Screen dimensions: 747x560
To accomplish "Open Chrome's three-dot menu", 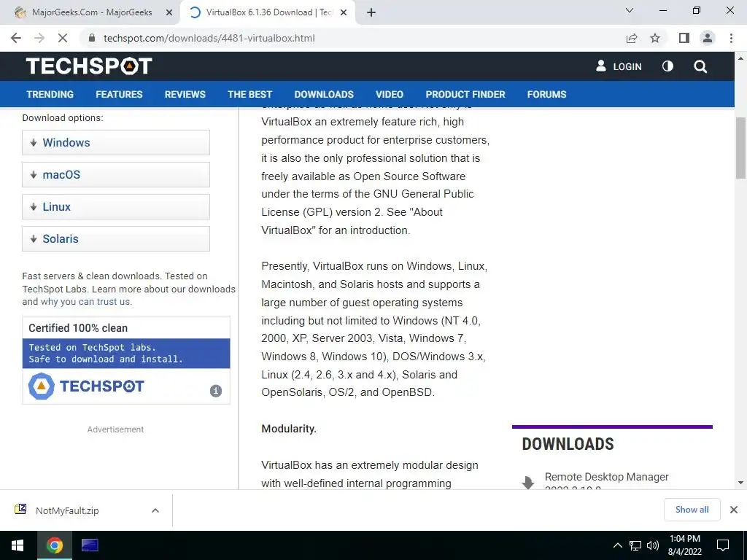I will coord(731,38).
